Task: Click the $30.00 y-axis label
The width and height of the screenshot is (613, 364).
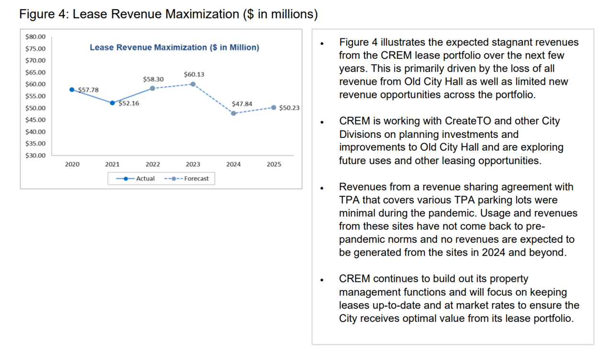Action: (x=35, y=156)
